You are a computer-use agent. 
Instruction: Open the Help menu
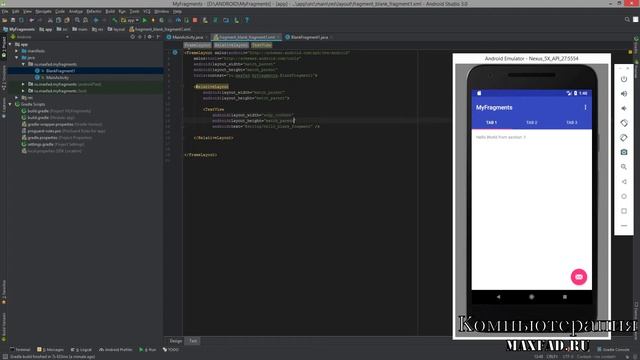point(177,11)
